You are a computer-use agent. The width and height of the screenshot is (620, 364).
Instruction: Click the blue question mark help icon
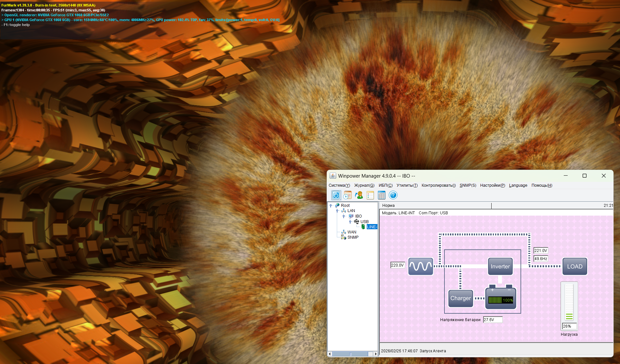(x=393, y=195)
